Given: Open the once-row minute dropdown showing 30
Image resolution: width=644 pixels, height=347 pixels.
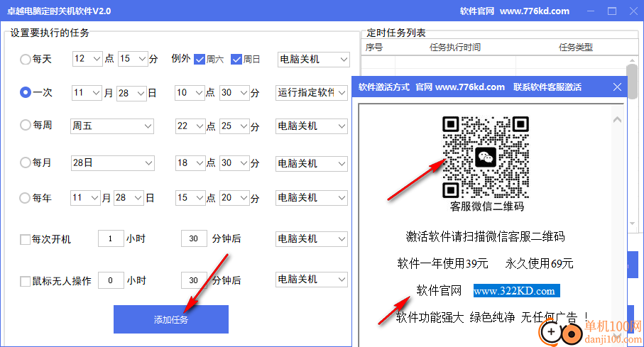Looking at the screenshot, I should [234, 93].
